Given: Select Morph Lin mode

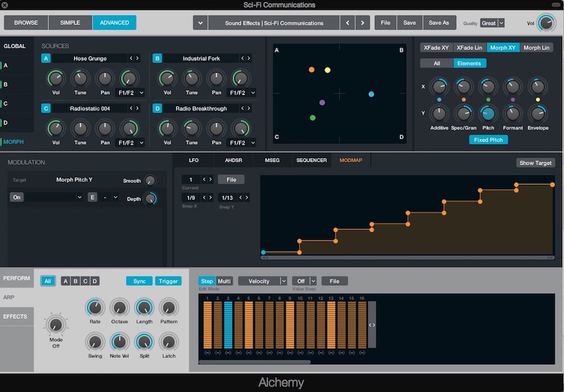Looking at the screenshot, I should click(536, 48).
